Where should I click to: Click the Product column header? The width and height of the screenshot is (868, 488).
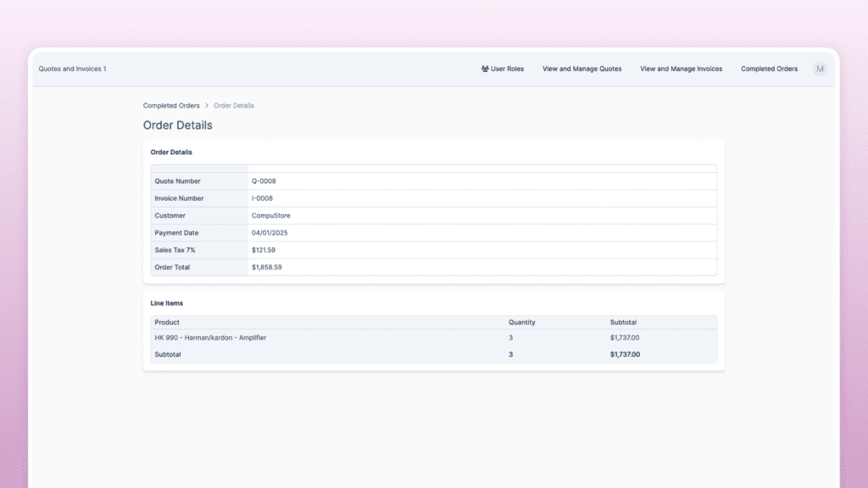pyautogui.click(x=167, y=322)
